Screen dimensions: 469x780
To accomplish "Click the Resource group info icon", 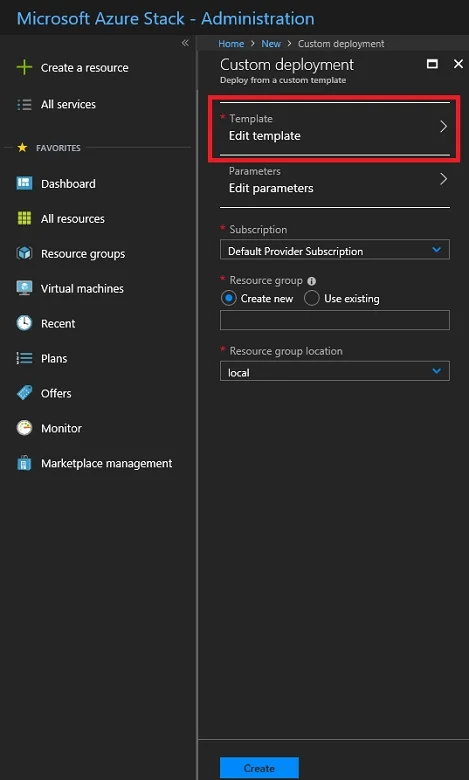I will point(312,281).
